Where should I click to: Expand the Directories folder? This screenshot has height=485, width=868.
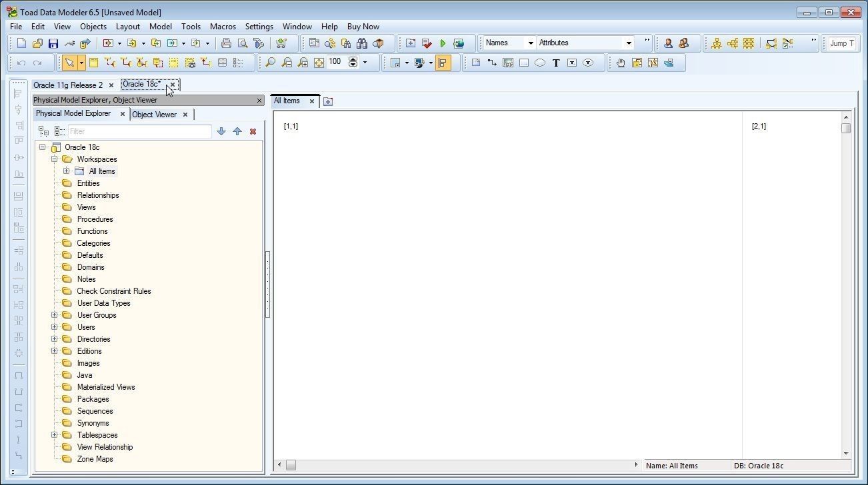[x=55, y=339]
